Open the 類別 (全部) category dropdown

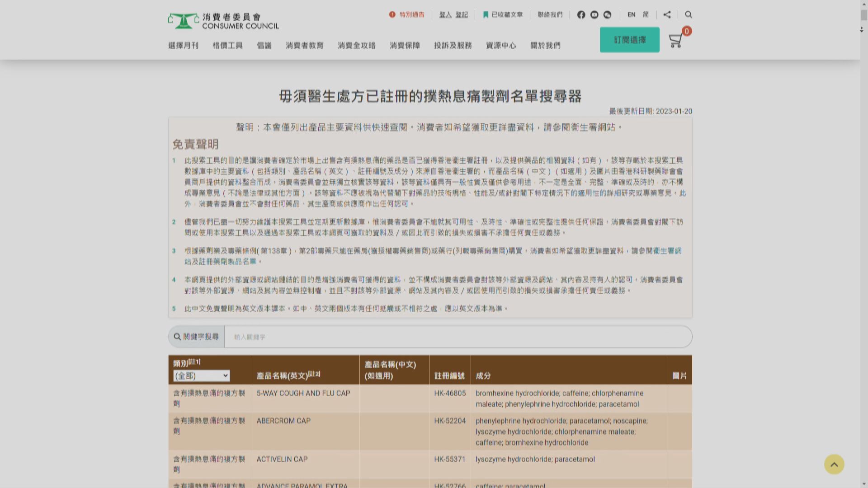(202, 375)
